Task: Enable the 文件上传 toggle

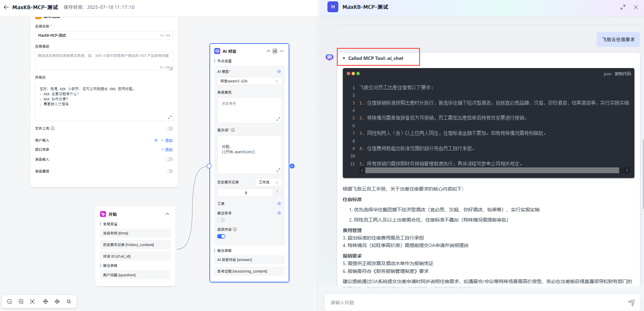Action: [x=169, y=128]
